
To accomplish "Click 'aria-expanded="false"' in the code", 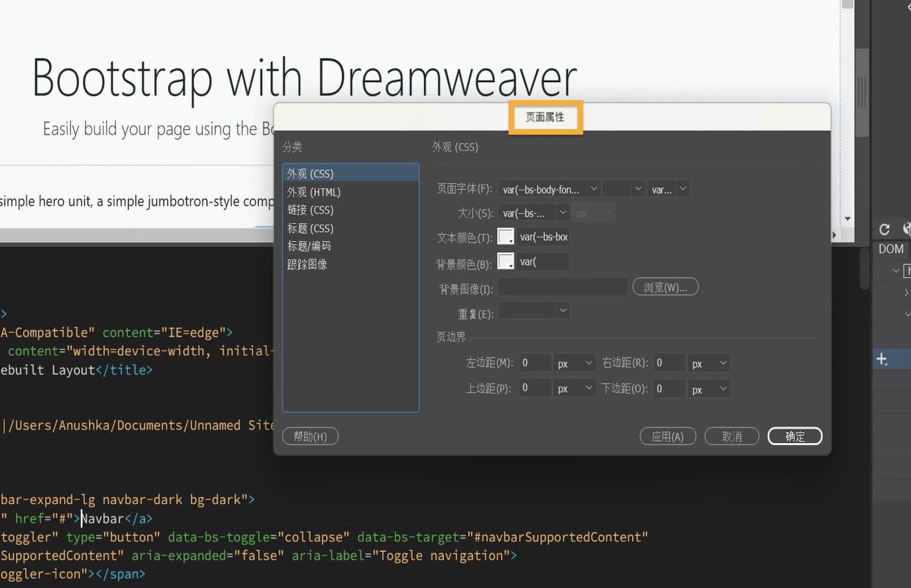I will click(x=208, y=556).
